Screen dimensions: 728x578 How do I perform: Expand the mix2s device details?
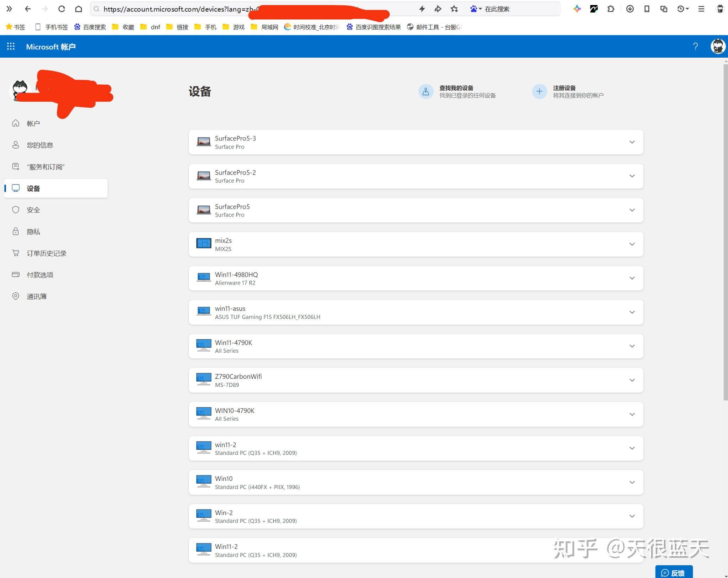(x=632, y=244)
